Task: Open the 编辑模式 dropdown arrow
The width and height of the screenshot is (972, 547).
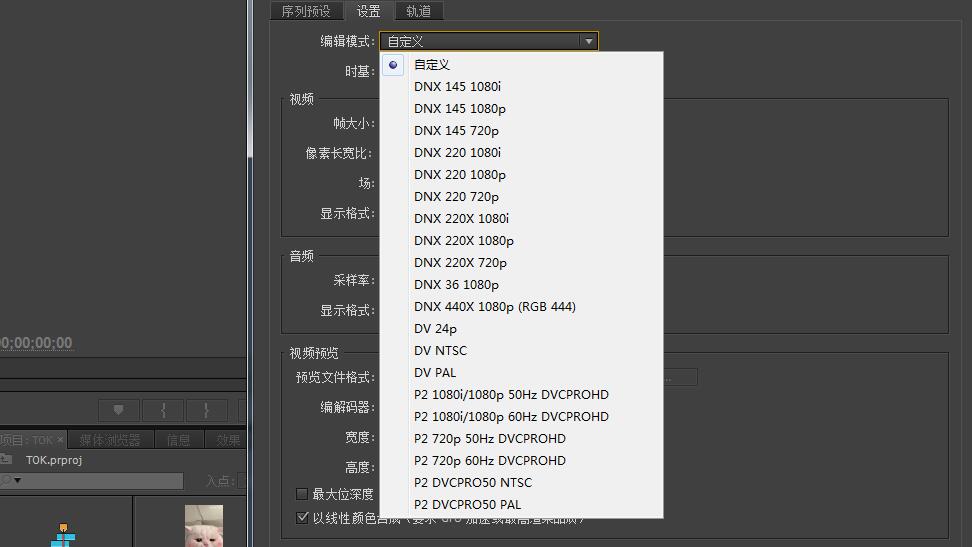Action: [x=588, y=42]
